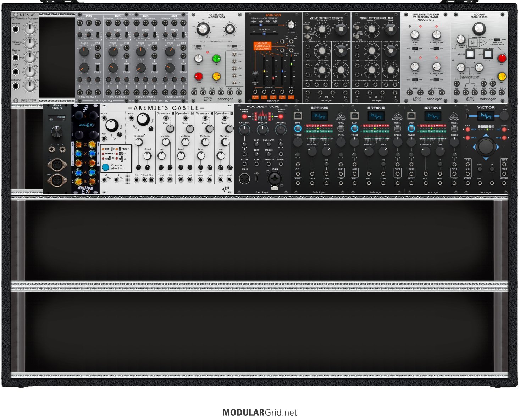Click the Symm. CV jack on A-116
The width and height of the screenshot is (520, 420).
(16, 72)
